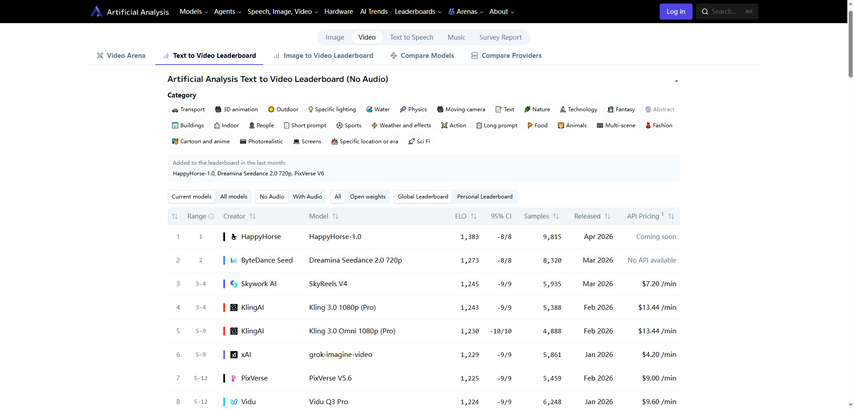Enable the Personal Leaderboard view
Screen dimensions: 854x409
484,197
